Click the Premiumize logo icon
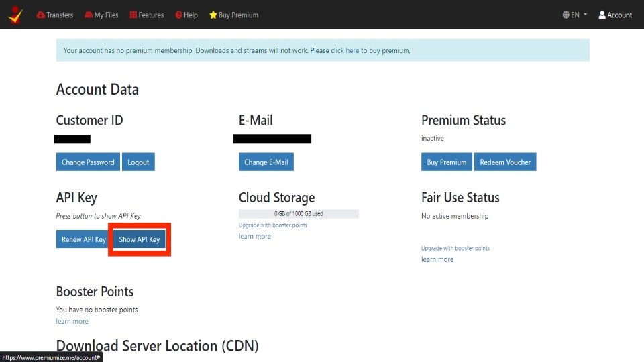Viewport: 644px width, 362px height. 15,15
